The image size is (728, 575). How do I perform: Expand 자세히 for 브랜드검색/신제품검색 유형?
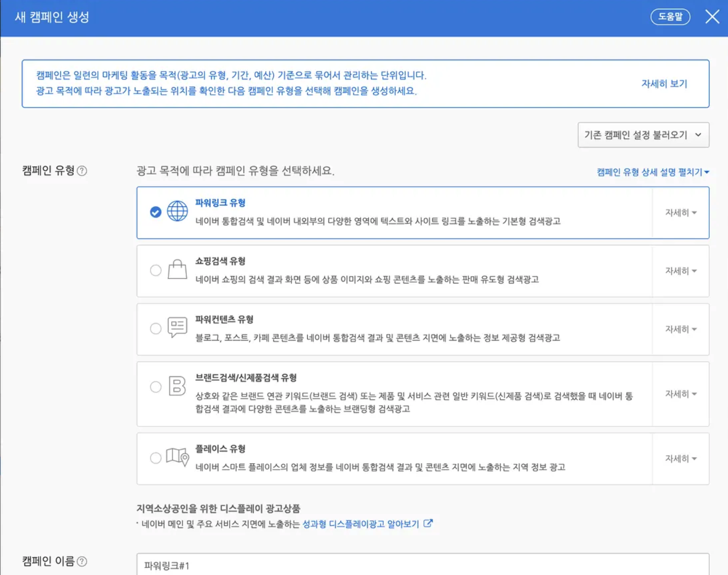click(x=681, y=394)
